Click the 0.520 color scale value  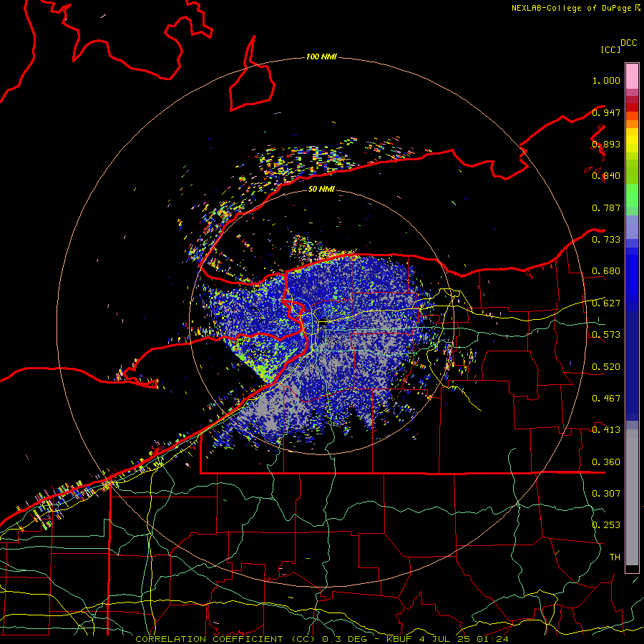[x=606, y=367]
